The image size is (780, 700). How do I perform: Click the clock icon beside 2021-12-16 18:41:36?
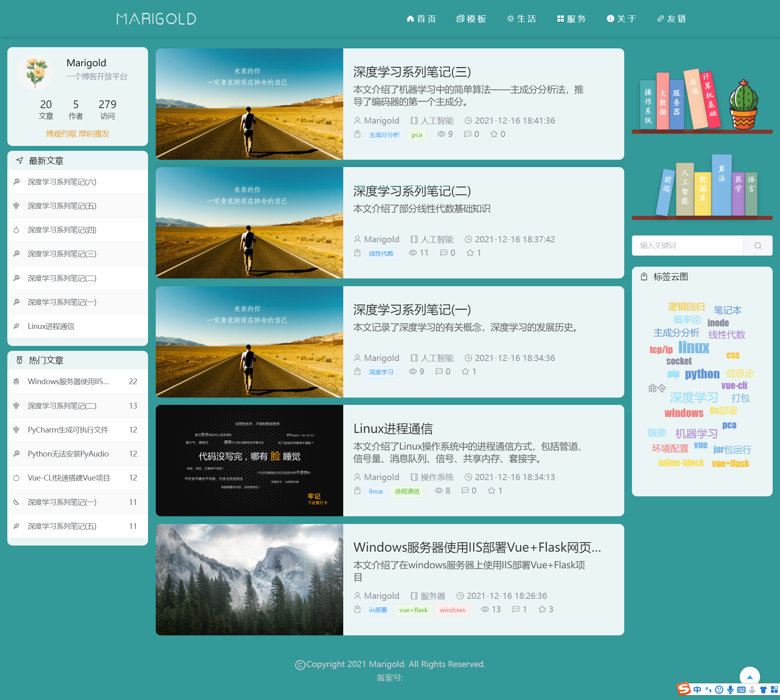click(469, 120)
